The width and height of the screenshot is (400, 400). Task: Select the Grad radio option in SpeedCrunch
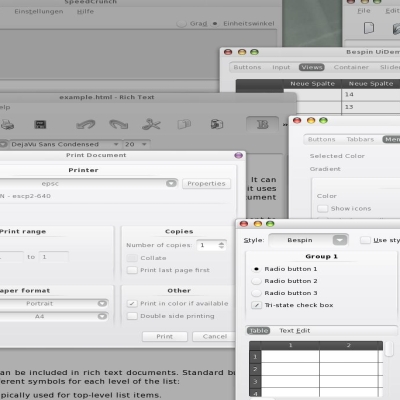181,24
